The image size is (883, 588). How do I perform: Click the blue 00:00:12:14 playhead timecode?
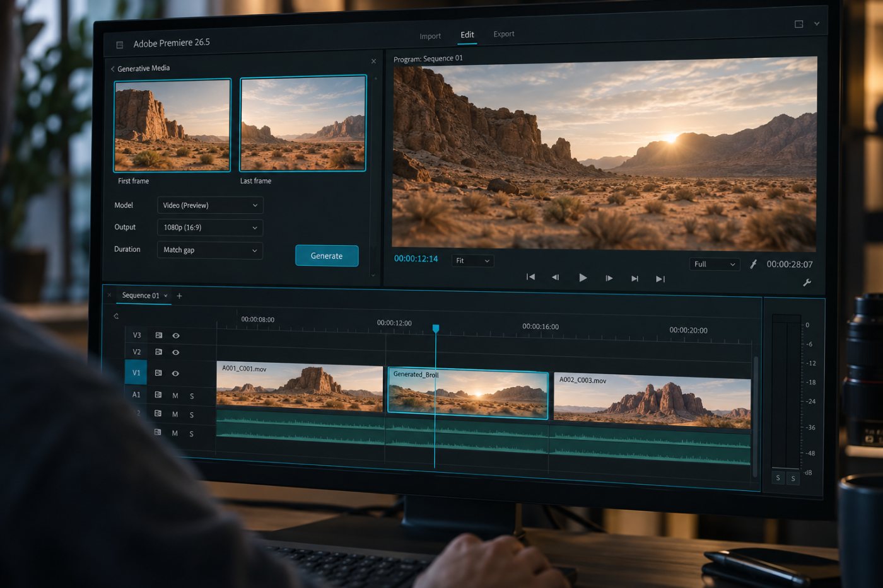tap(416, 258)
